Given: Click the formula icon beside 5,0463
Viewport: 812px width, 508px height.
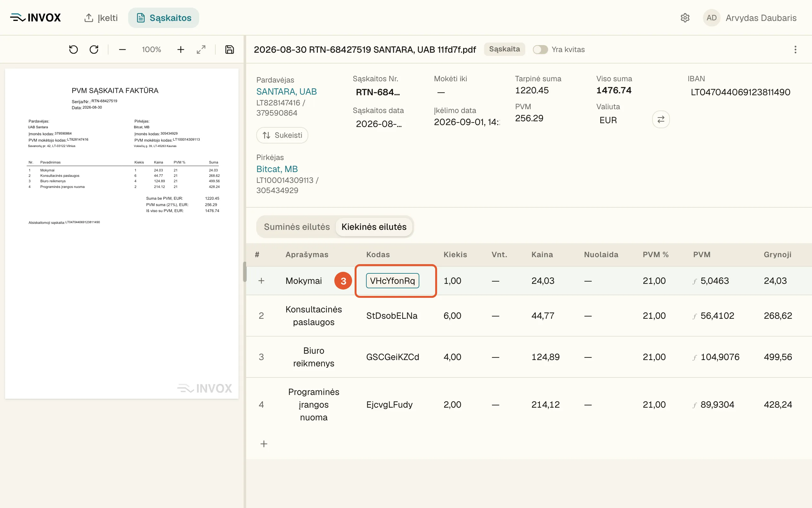Looking at the screenshot, I should [695, 281].
